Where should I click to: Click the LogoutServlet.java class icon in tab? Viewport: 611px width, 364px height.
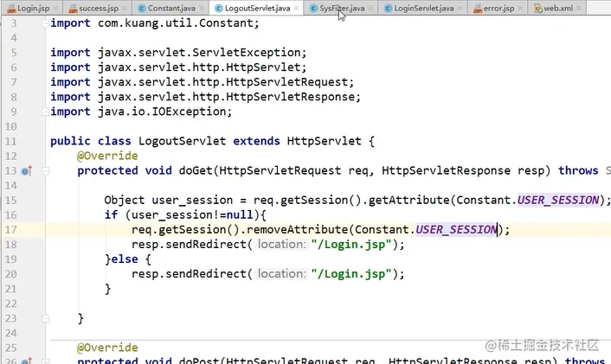pyautogui.click(x=219, y=8)
